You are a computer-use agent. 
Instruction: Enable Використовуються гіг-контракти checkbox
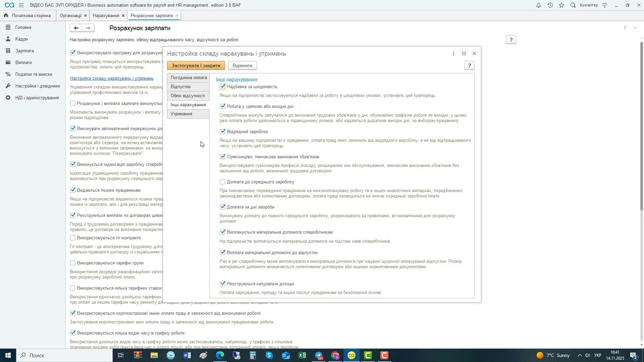tap(73, 238)
